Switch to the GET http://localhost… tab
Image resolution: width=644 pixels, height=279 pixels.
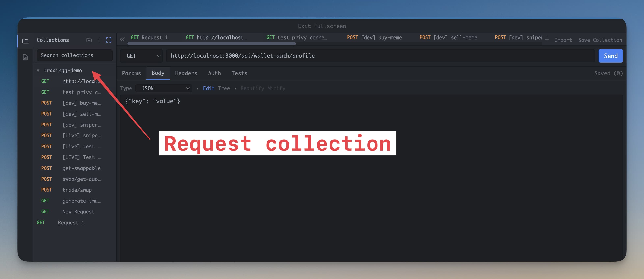point(216,37)
